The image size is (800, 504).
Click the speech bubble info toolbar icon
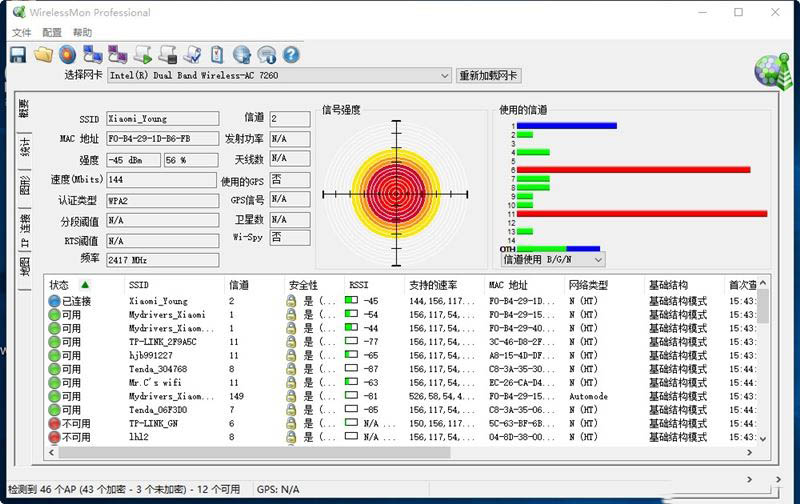tap(266, 55)
